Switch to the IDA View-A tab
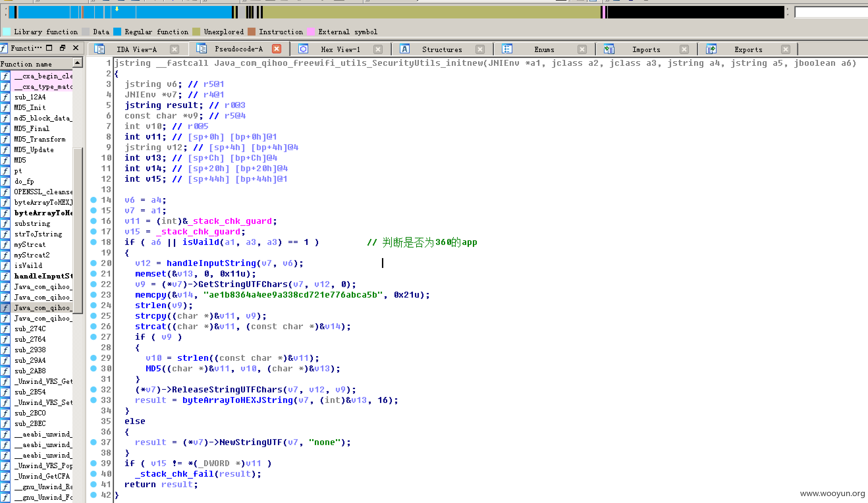The height and width of the screenshot is (503, 868). [137, 50]
